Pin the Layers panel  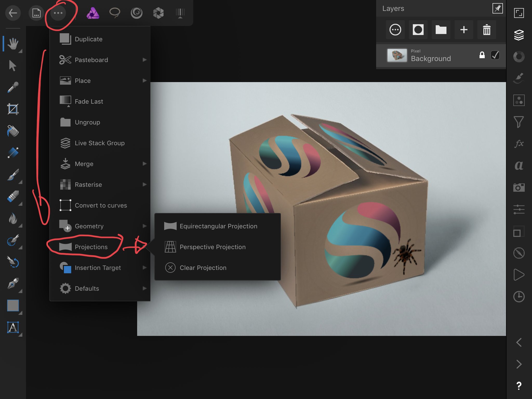[x=498, y=8]
